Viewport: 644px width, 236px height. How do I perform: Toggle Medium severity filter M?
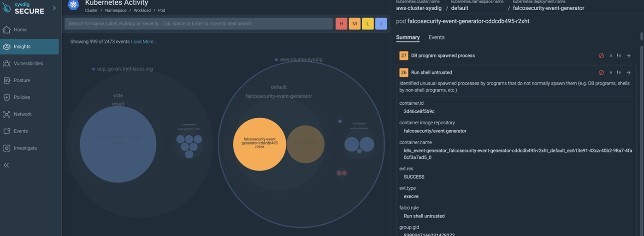pos(354,24)
